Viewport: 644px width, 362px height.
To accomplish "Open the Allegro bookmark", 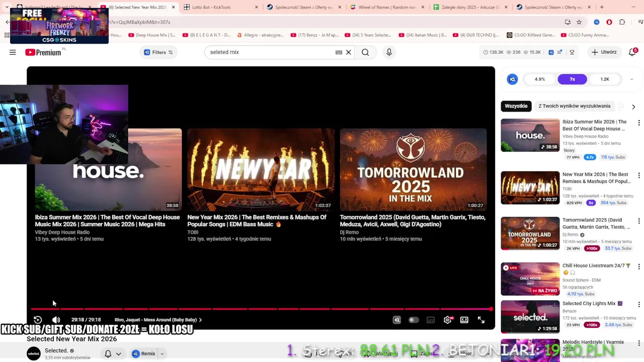I will [260, 35].
